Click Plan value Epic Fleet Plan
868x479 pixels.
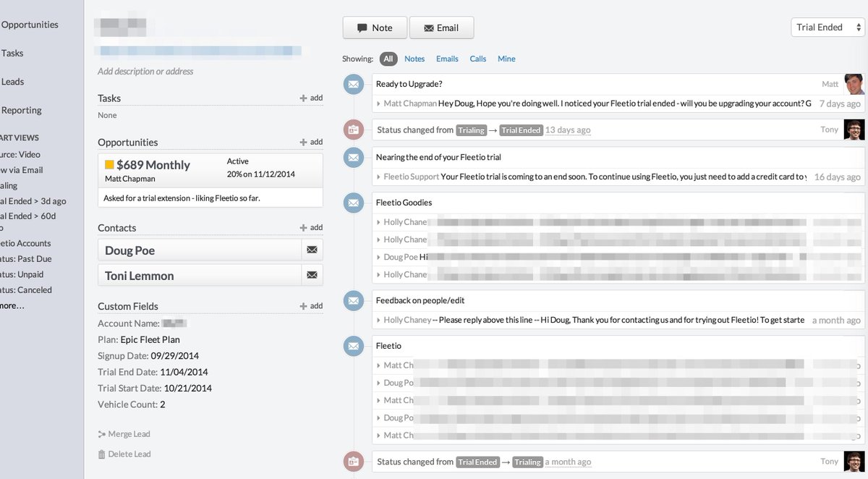(x=150, y=339)
